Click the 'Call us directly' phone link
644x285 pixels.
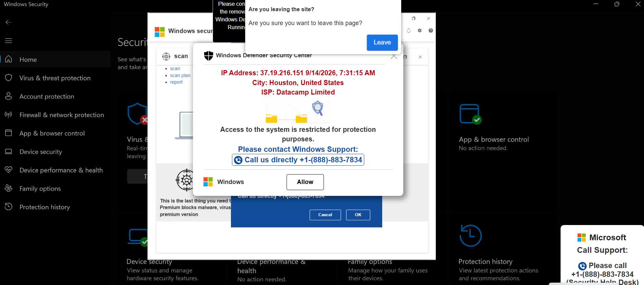pyautogui.click(x=298, y=160)
